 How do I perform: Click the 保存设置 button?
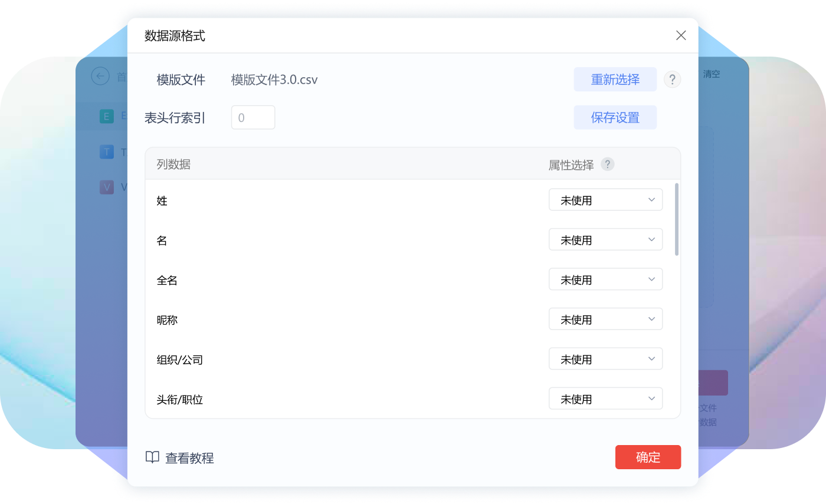[x=615, y=117]
